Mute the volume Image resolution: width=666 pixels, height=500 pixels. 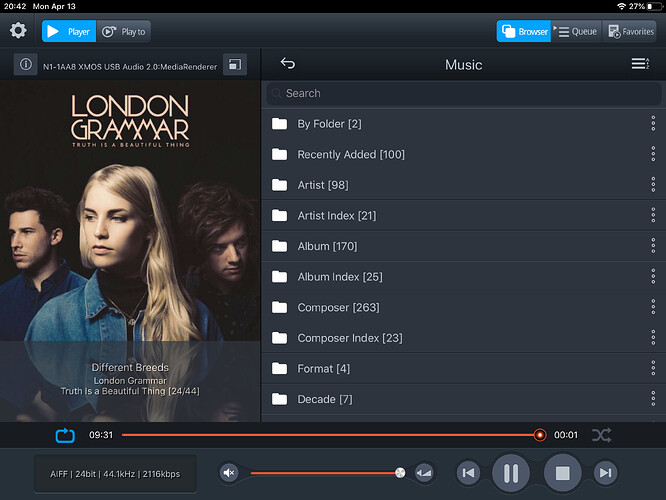pos(229,472)
